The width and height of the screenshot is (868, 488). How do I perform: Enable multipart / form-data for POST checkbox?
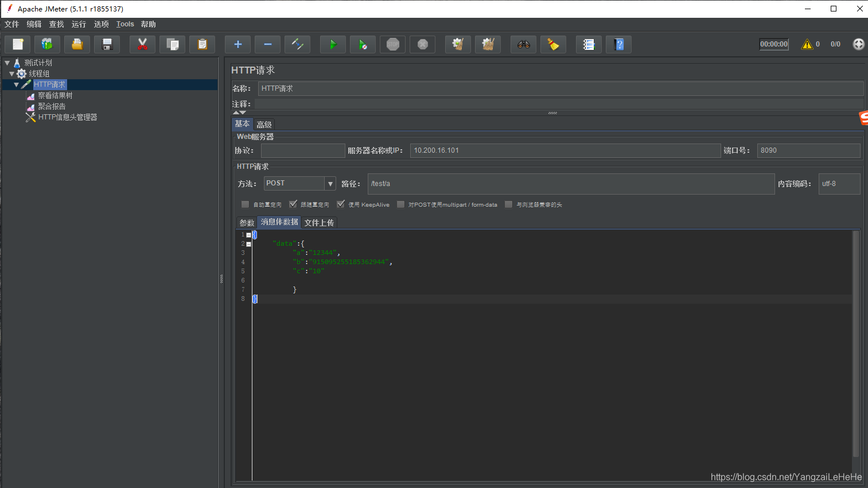400,204
